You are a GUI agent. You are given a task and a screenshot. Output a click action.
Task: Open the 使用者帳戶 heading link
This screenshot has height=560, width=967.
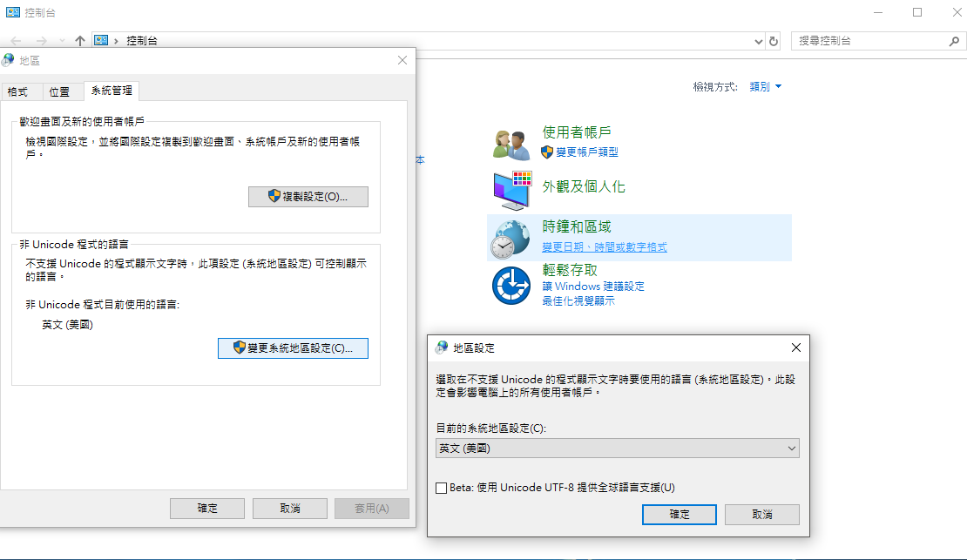pos(577,132)
